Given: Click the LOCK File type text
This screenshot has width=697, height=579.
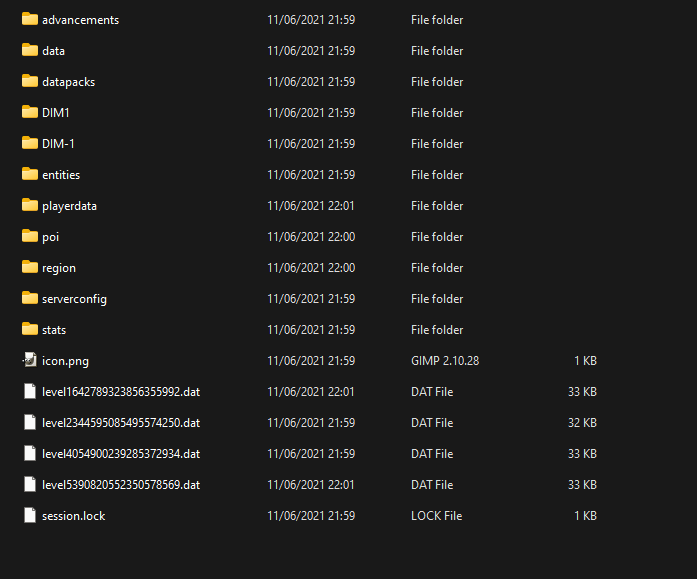Looking at the screenshot, I should tap(437, 516).
